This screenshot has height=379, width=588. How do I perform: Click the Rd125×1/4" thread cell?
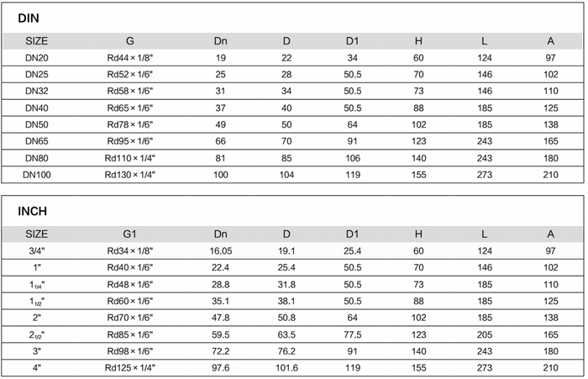click(x=130, y=367)
